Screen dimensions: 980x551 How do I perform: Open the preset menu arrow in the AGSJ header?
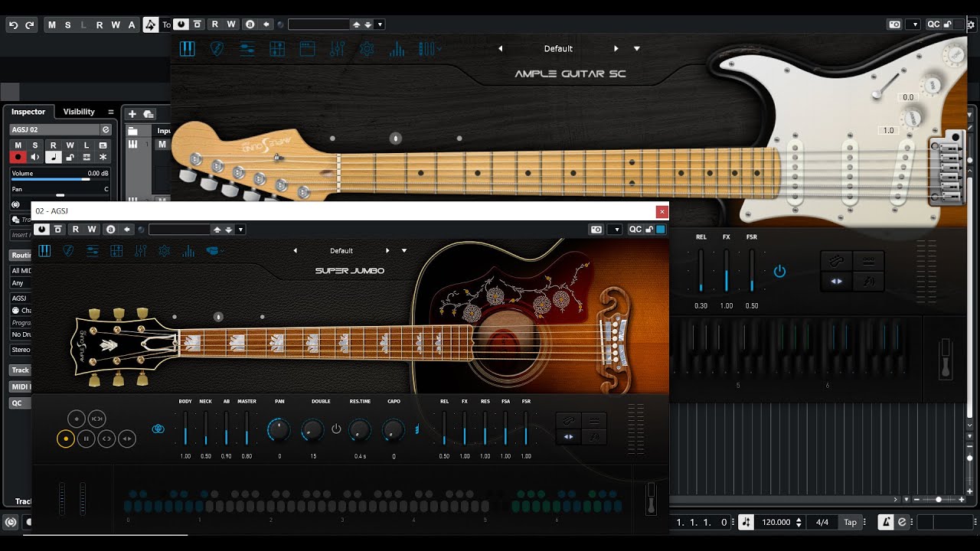click(240, 230)
